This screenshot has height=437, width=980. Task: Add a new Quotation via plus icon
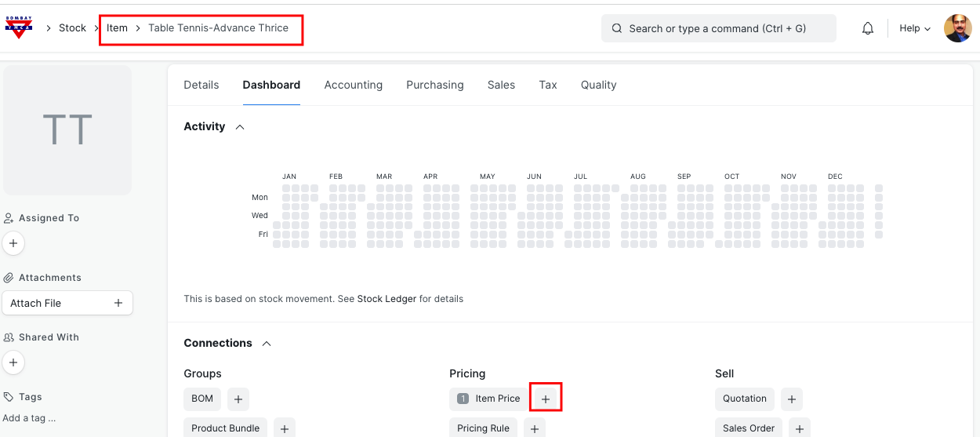(x=792, y=399)
